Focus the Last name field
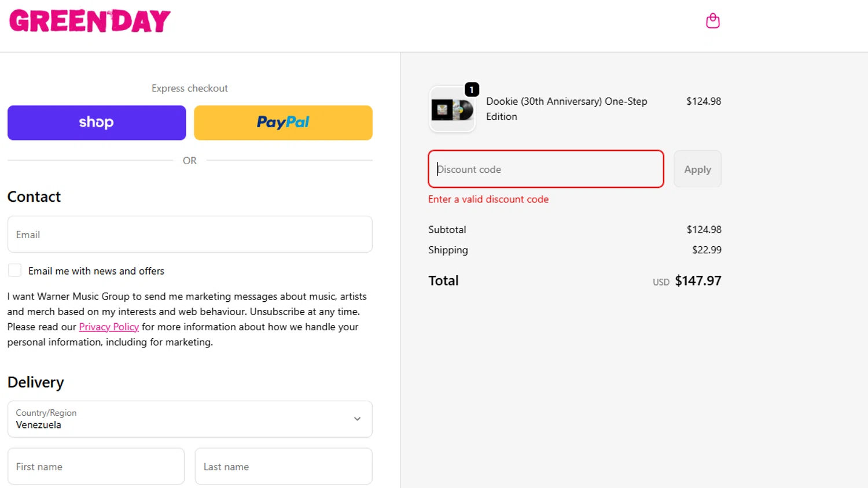 click(284, 466)
